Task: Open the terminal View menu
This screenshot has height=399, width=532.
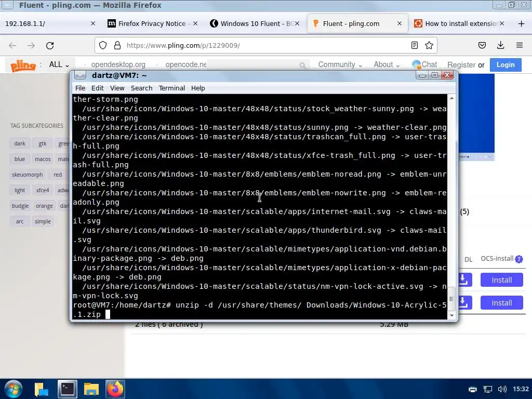Action: click(117, 88)
